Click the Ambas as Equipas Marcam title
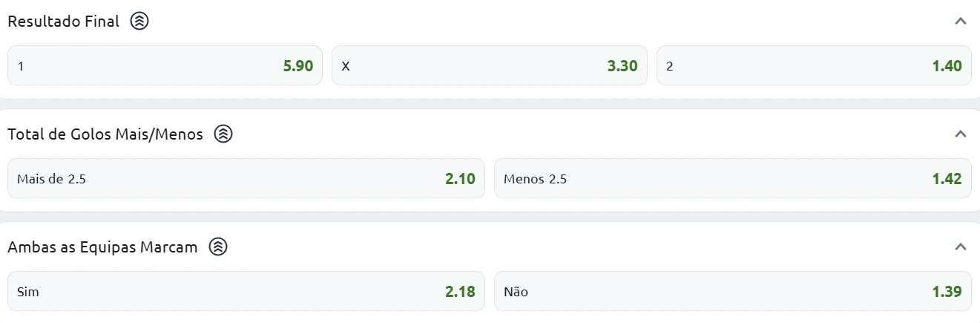This screenshot has width=980, height=323. (x=102, y=247)
